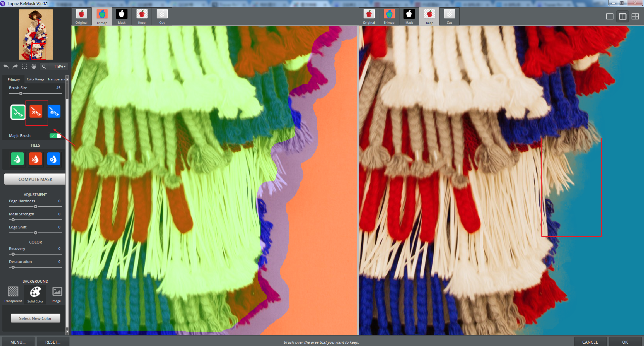The image size is (644, 346).
Task: Click the Redo arrow icon
Action: [x=15, y=66]
